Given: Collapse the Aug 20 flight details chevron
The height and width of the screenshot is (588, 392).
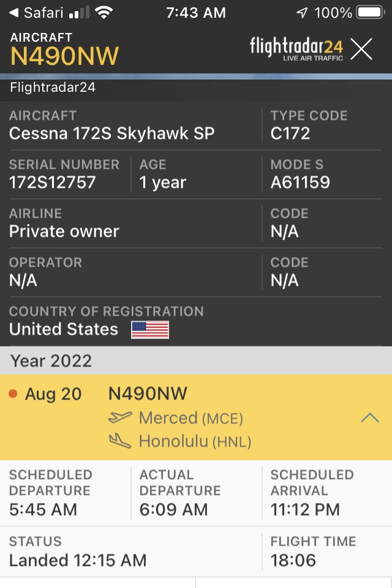Looking at the screenshot, I should pyautogui.click(x=370, y=418).
